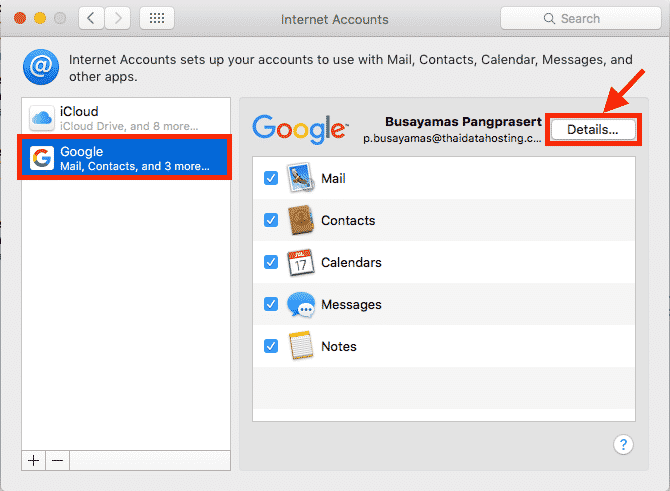Click the p.busayamas@thaidatahosting email text
The width and height of the screenshot is (670, 491).
452,138
